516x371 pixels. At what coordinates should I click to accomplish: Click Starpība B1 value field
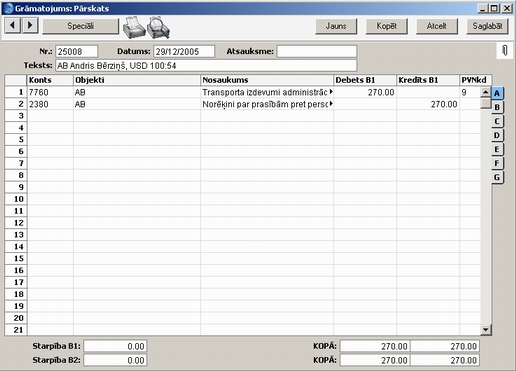click(x=115, y=346)
